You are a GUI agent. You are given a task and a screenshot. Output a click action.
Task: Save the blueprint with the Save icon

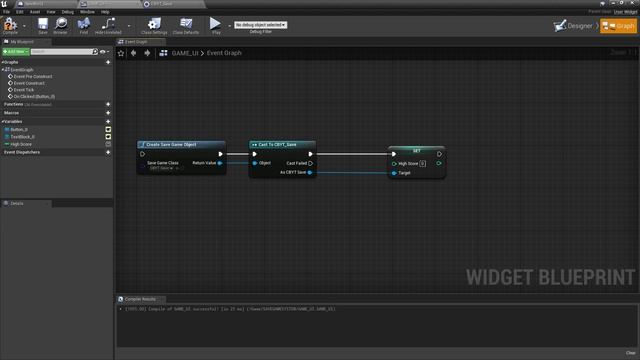point(43,24)
